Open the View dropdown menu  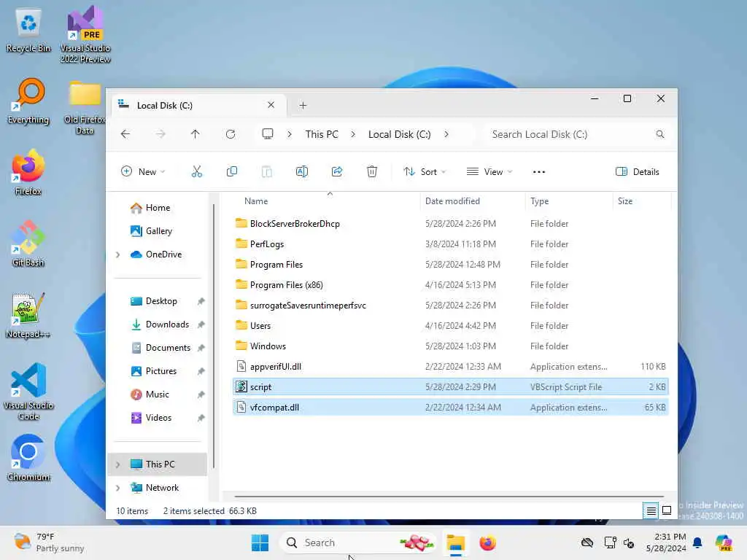pyautogui.click(x=489, y=172)
